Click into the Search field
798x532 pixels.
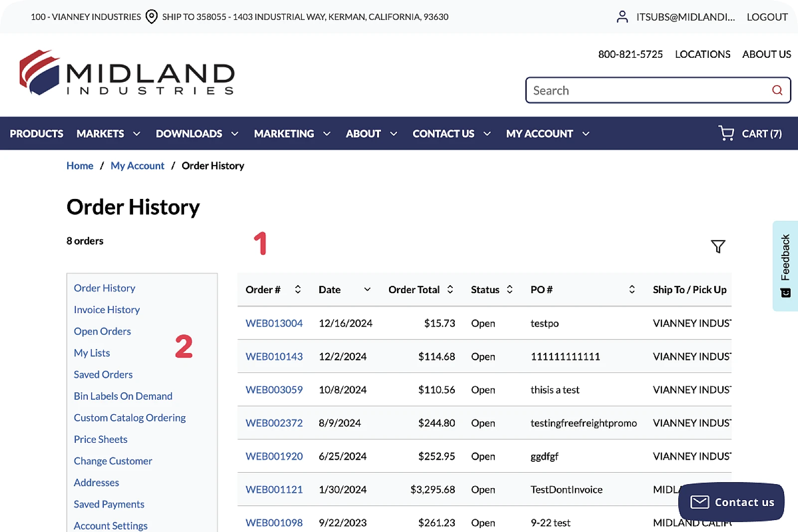(648, 90)
